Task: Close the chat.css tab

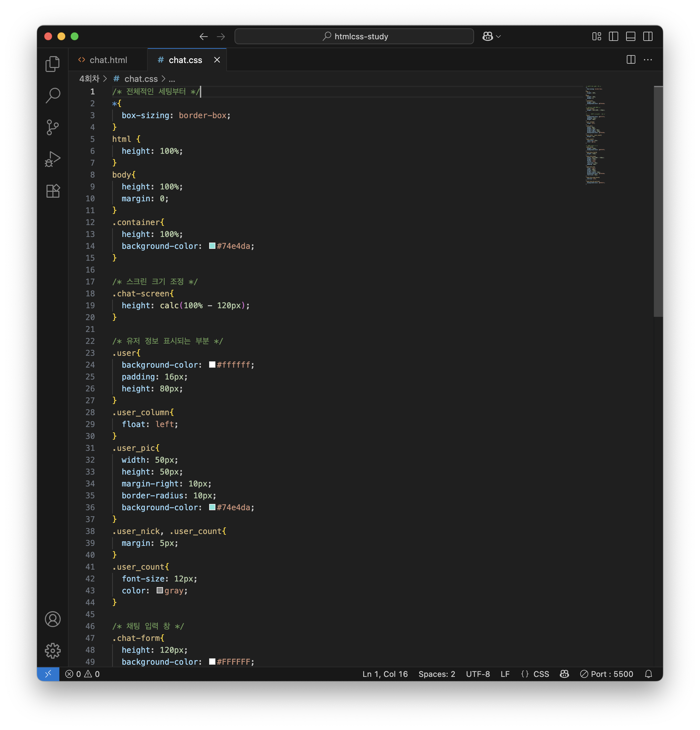Action: tap(217, 60)
